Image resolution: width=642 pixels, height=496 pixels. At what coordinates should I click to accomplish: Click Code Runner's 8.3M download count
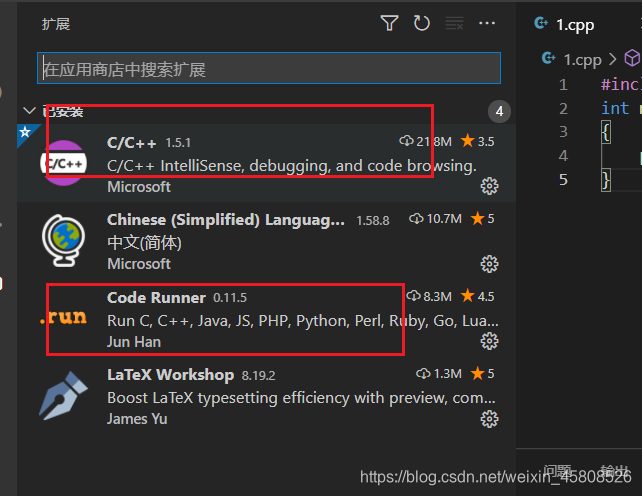pyautogui.click(x=429, y=296)
